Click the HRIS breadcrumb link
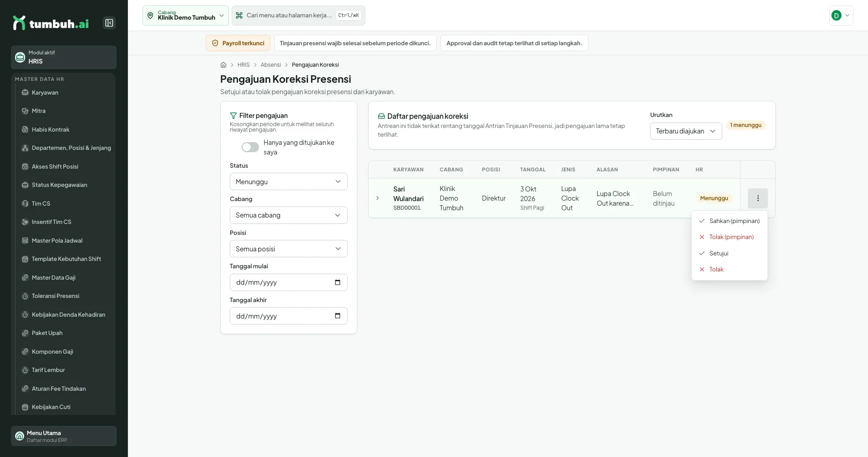Screen dimensions: 868x457 [x=243, y=65]
